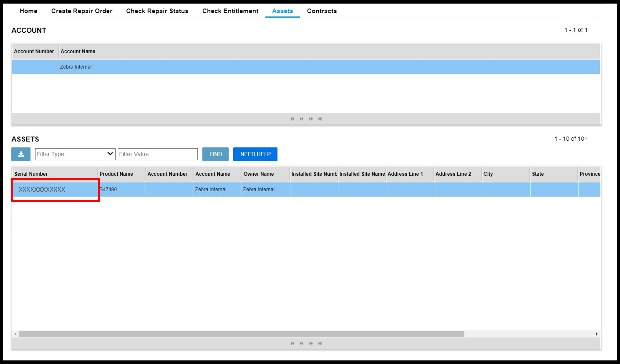Switch to Check Entitlement tab
This screenshot has height=364, width=620.
(230, 11)
